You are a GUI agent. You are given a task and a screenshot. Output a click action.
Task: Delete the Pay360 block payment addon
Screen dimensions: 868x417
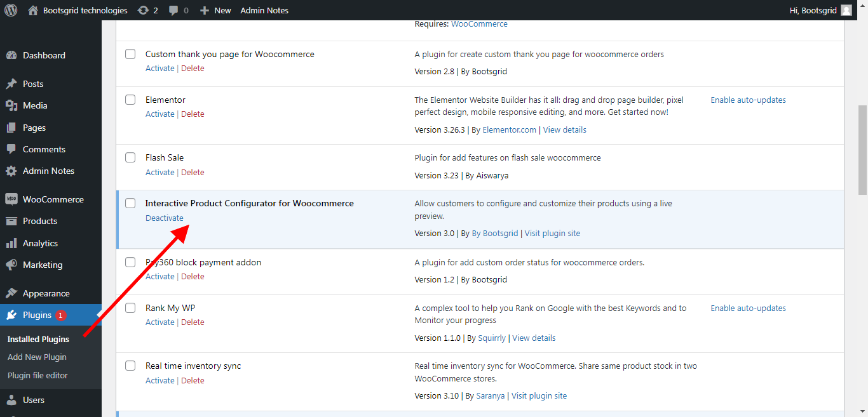pyautogui.click(x=193, y=276)
